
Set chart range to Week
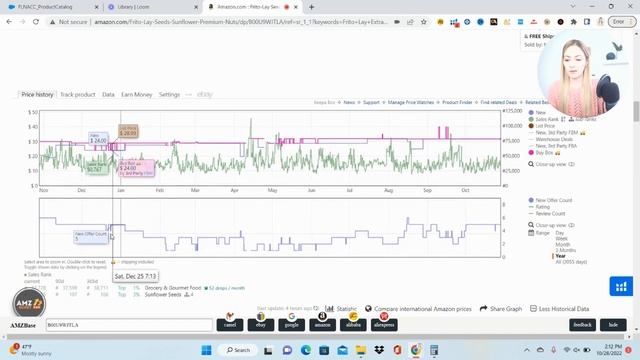pos(561,238)
